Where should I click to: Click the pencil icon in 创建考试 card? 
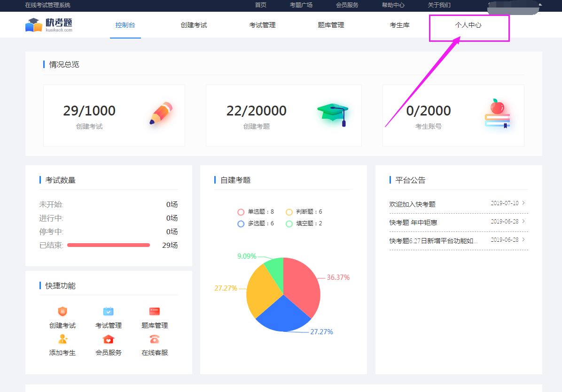coord(161,114)
